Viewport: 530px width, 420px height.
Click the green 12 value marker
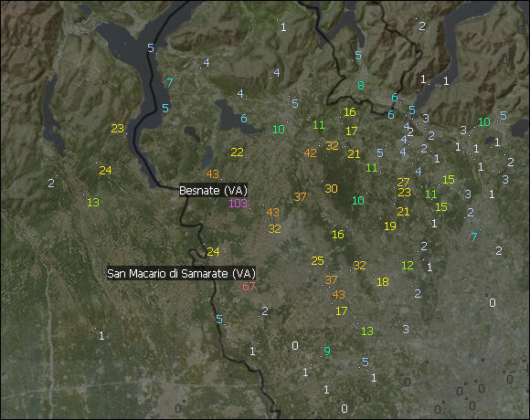click(x=408, y=266)
